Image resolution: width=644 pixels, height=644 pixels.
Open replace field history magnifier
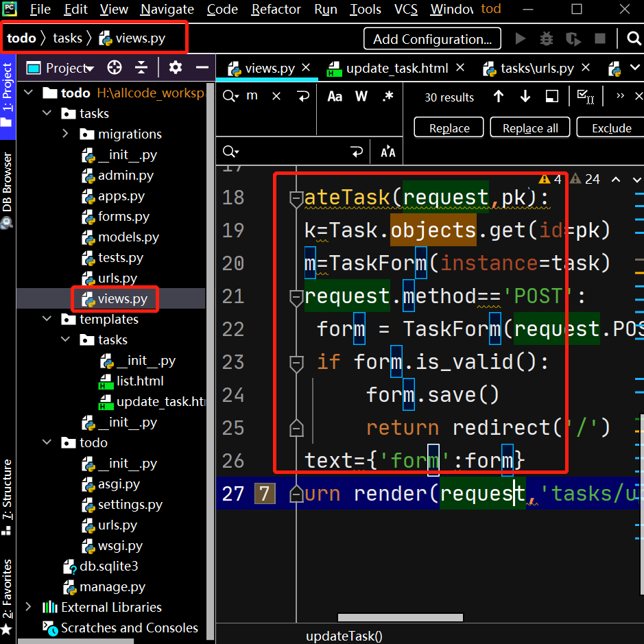[230, 152]
